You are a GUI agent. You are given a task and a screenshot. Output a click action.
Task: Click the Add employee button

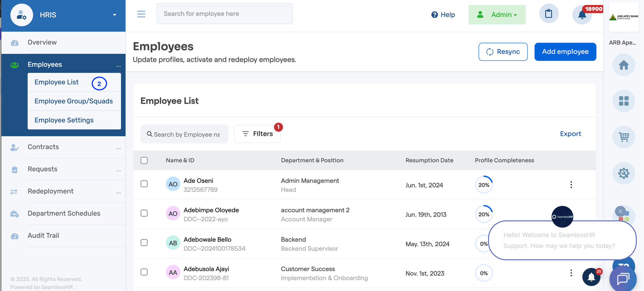pos(565,52)
